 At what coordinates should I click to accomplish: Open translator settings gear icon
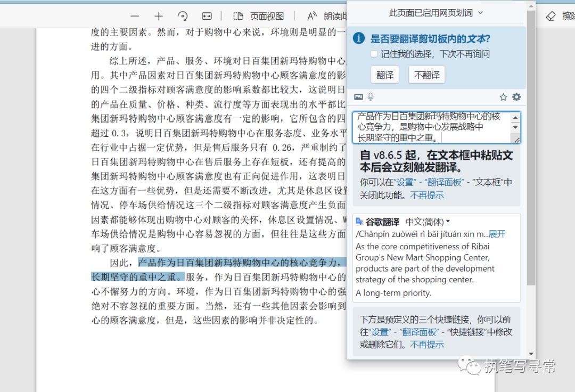(516, 97)
